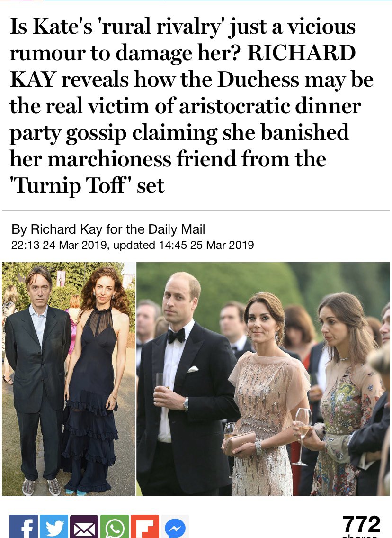This screenshot has height=538, width=392.
Task: Tap the headline starting 'Is Kate's rural rivalry'
Action: click(192, 106)
